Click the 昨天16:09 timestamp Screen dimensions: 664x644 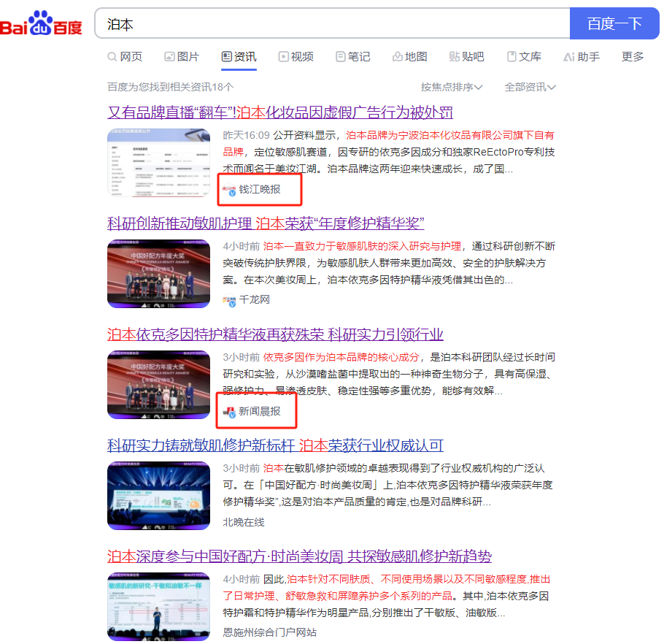coord(246,135)
